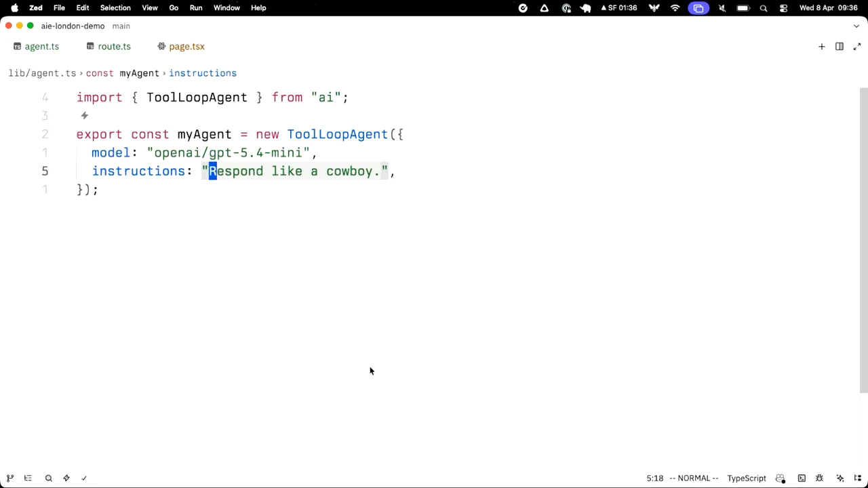Viewport: 868px width, 488px height.
Task: Click the ToolLoopAgent import identifier
Action: click(x=197, y=98)
